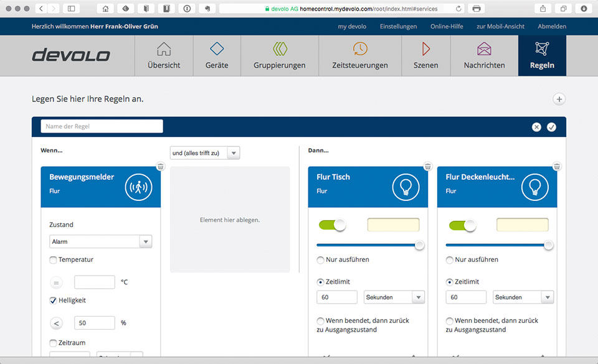Enable the Temperatur checkbox

click(53, 259)
